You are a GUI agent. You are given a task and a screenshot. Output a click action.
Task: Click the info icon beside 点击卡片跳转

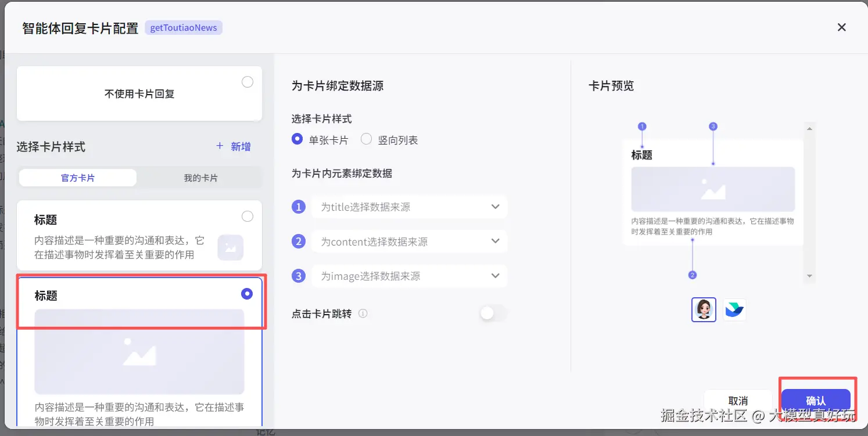pyautogui.click(x=363, y=314)
